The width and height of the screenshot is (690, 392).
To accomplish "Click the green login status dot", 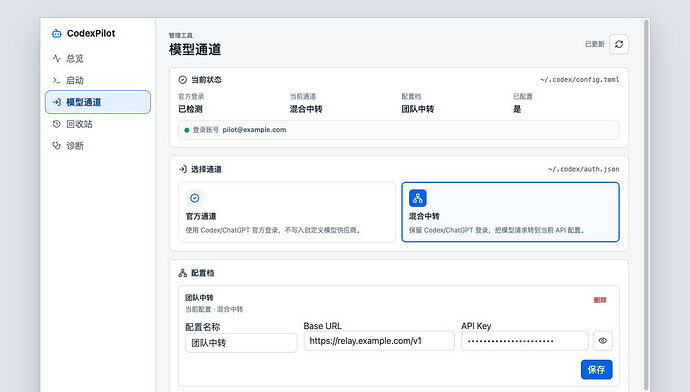I will click(x=187, y=130).
